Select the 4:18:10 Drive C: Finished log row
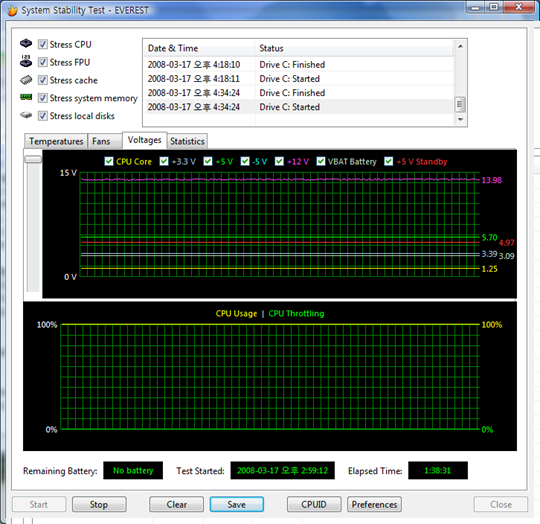Image resolution: width=540 pixels, height=524 pixels. [298, 64]
